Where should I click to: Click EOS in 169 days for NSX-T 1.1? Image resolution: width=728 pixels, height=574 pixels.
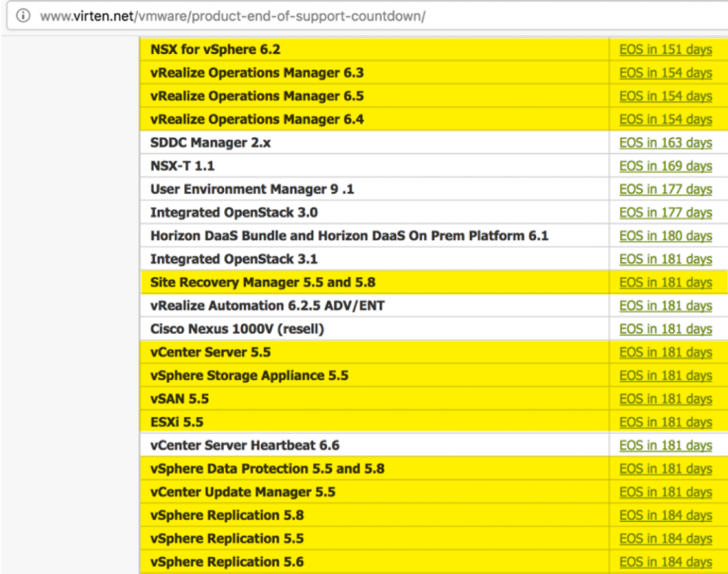click(666, 166)
